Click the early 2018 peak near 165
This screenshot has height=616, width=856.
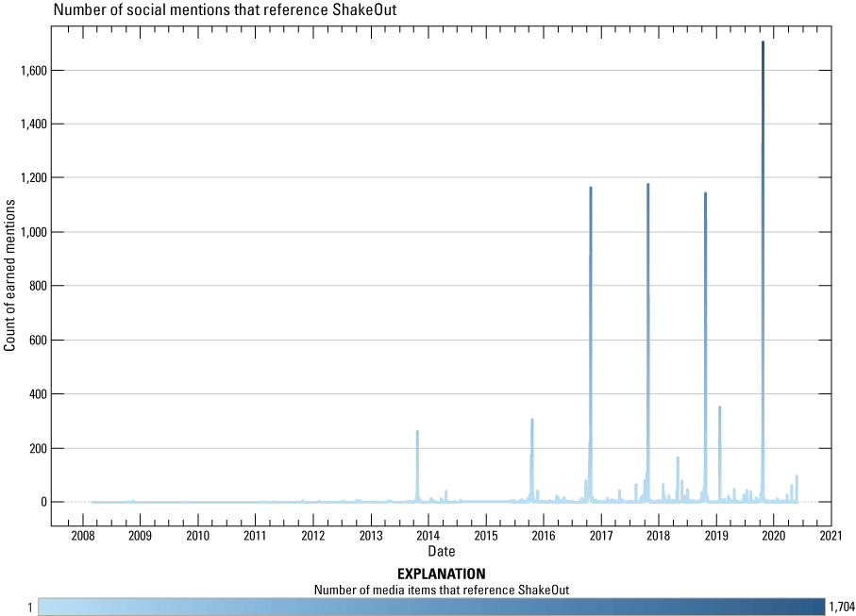tap(678, 458)
